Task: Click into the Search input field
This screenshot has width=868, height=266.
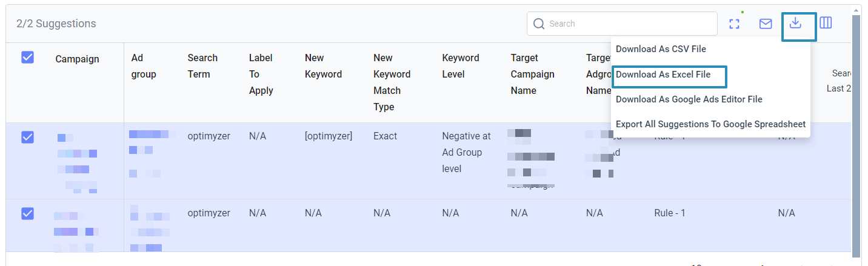Action: coord(622,24)
